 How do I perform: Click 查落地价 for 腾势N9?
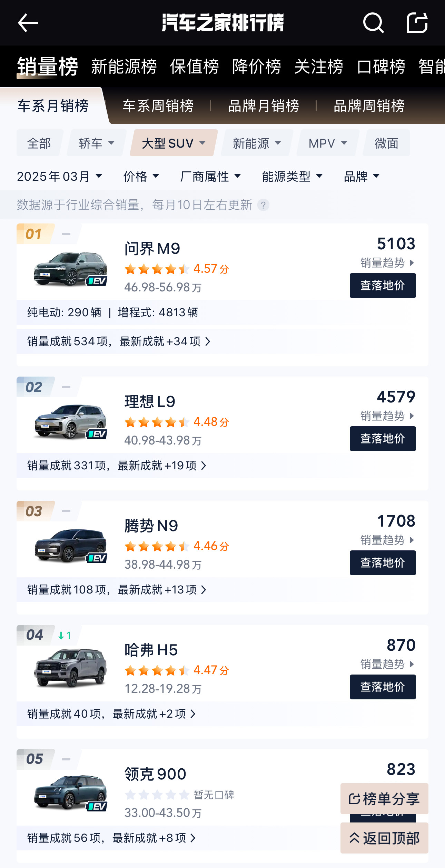383,563
